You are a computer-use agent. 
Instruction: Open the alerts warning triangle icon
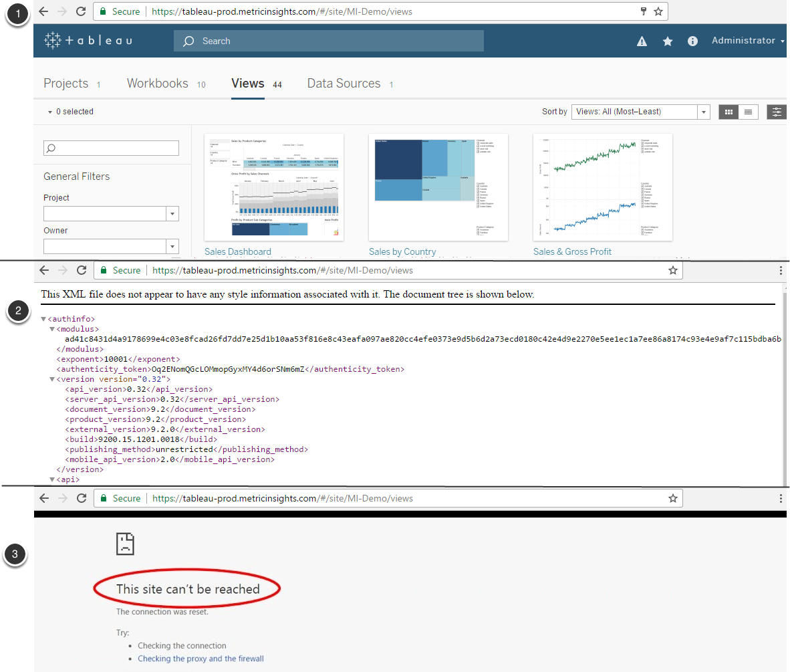click(642, 41)
